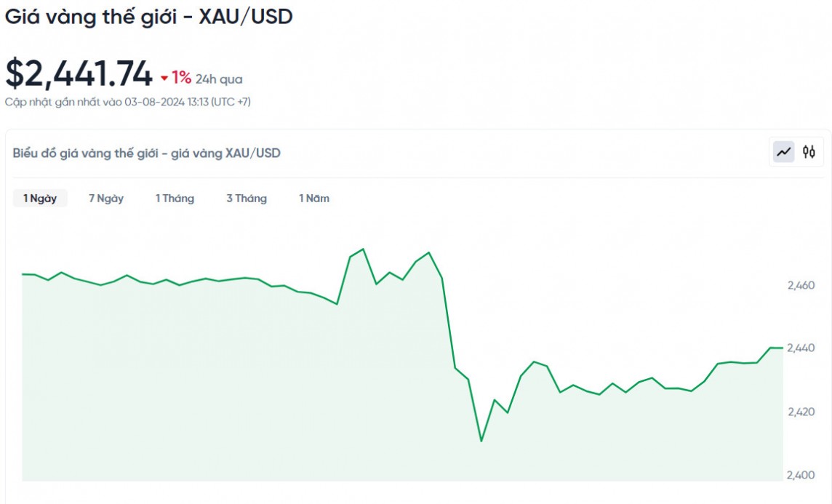Switch to candlestick chart view
This screenshot has width=832, height=504.
tap(809, 152)
